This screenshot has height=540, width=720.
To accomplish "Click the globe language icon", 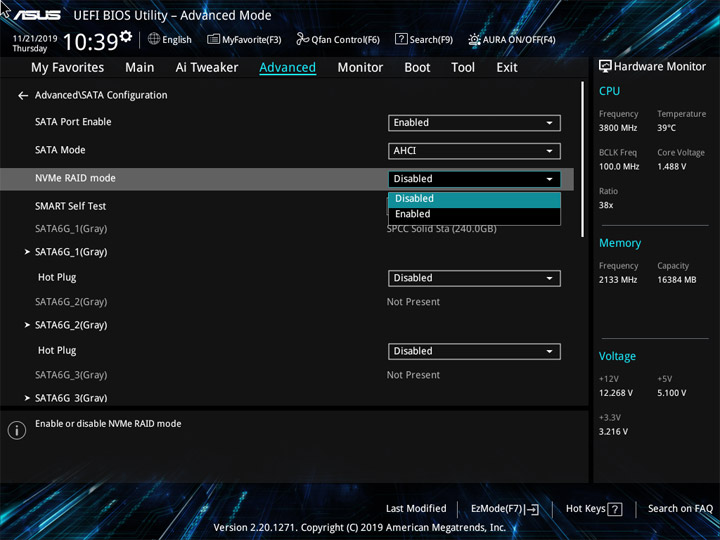I will (154, 39).
